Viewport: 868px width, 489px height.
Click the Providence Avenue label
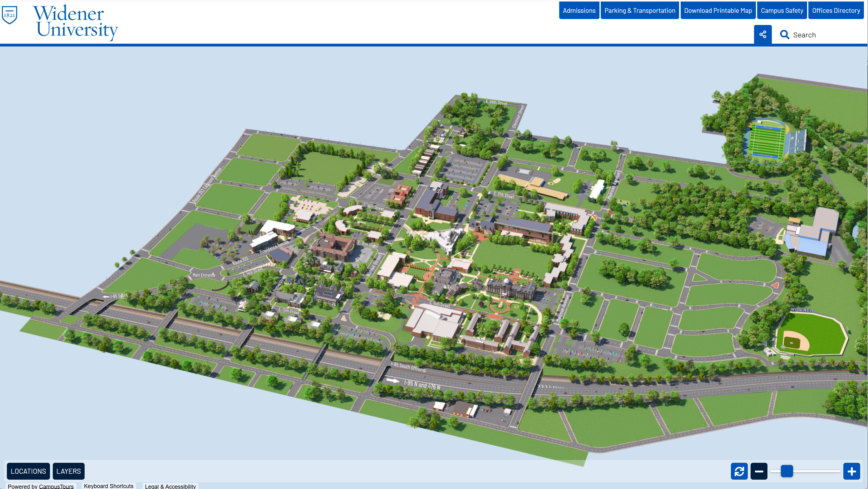274,247
